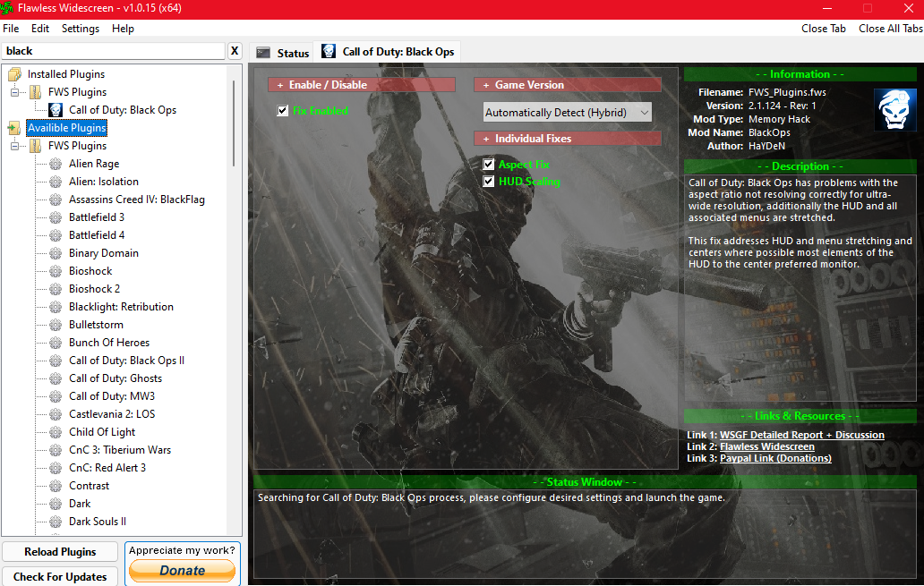Click the gear icon beside Binary Domain
This screenshot has width=924, height=586.
[x=56, y=253]
